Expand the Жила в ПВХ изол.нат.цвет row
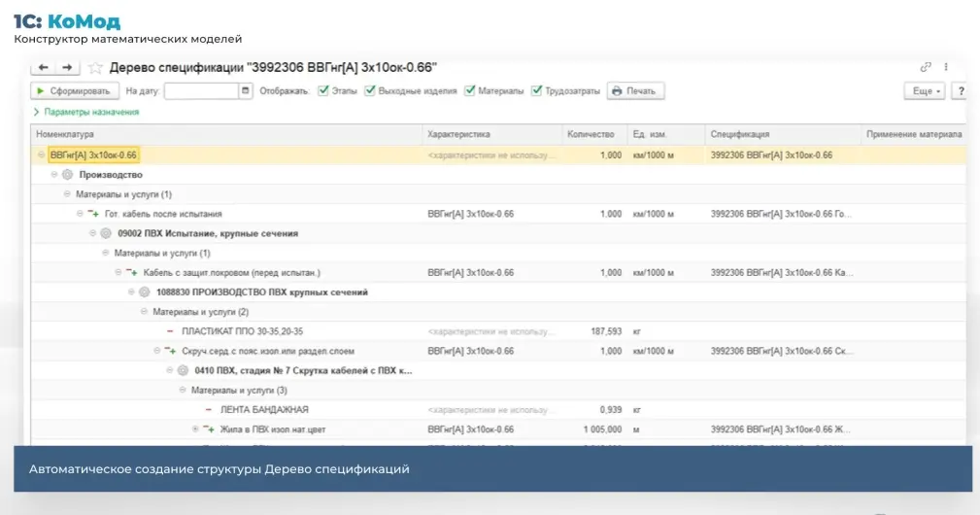This screenshot has height=515, width=980. click(x=195, y=429)
